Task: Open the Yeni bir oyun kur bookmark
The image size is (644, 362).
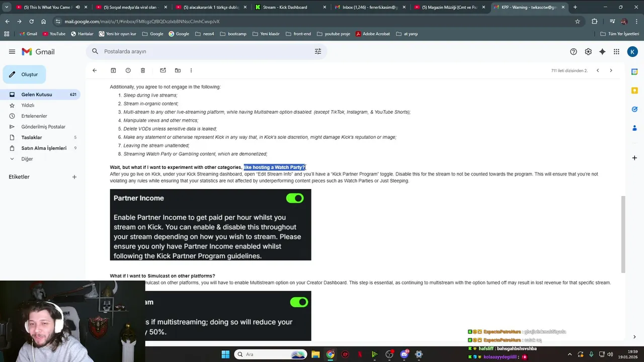Action: pyautogui.click(x=118, y=34)
